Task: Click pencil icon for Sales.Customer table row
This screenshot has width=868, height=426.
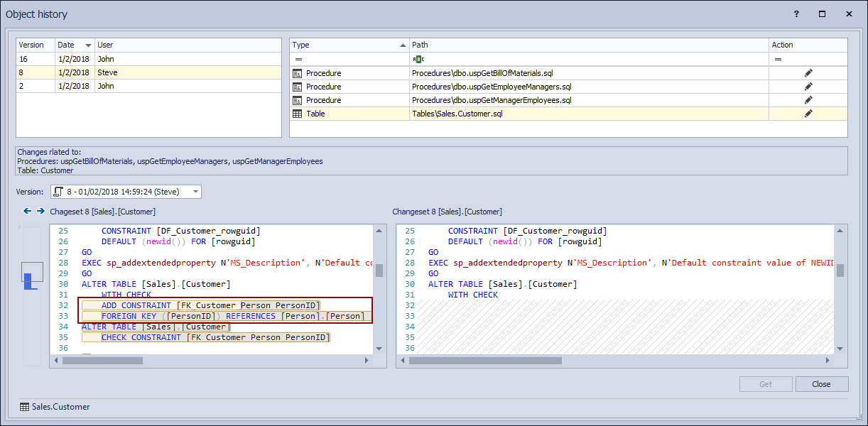Action: (x=808, y=114)
